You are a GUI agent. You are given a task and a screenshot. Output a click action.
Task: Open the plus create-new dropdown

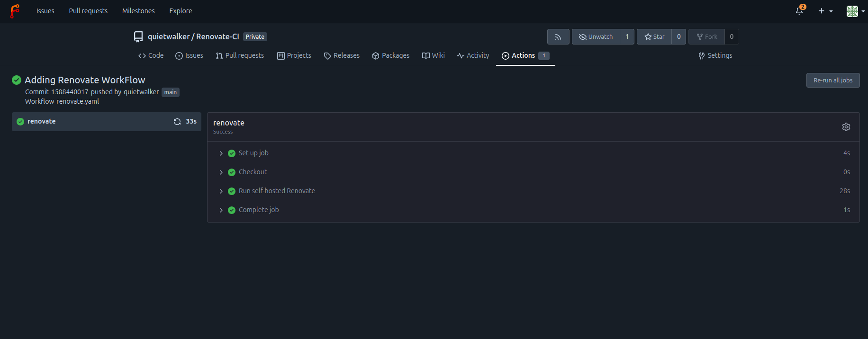[825, 11]
